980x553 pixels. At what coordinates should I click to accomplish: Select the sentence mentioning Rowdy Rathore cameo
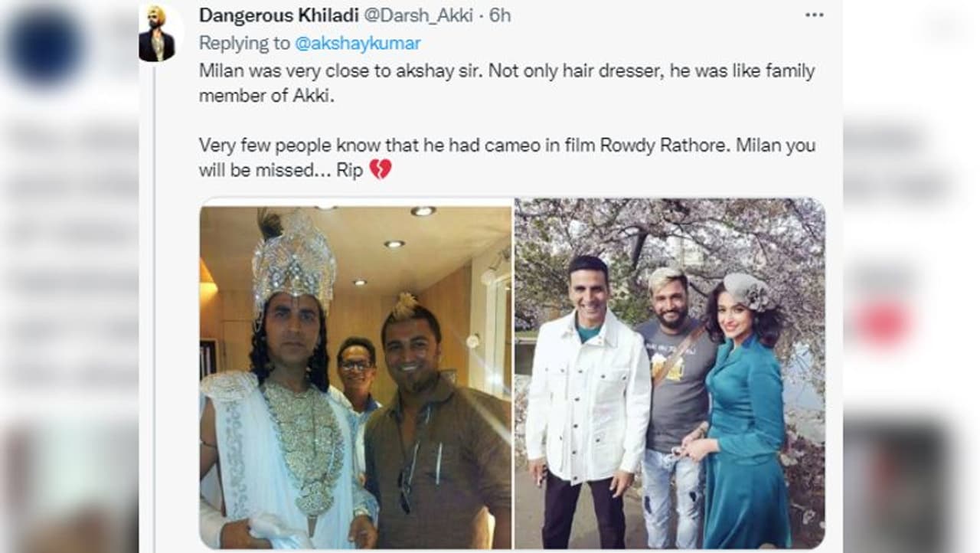[x=507, y=157]
